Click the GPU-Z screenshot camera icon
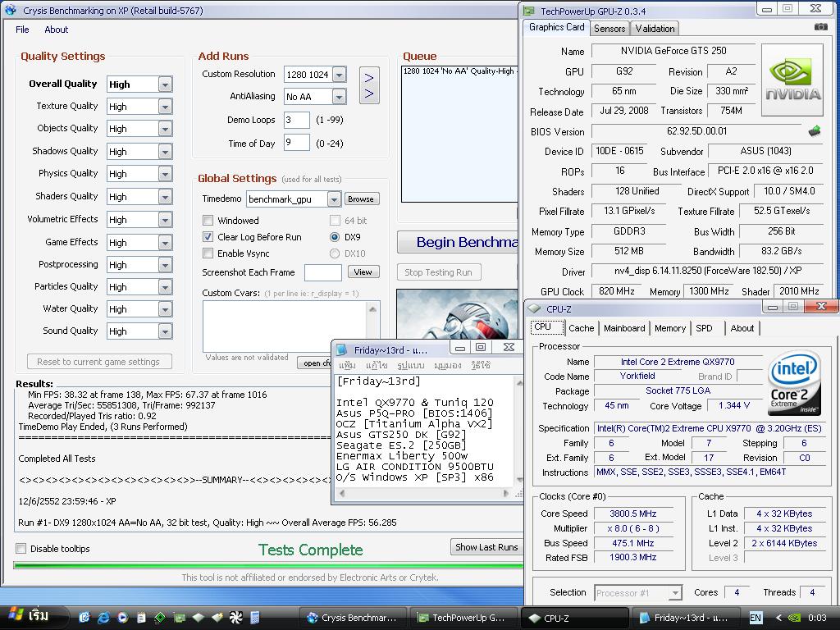Viewport: 840px width, 630px height. (820, 27)
